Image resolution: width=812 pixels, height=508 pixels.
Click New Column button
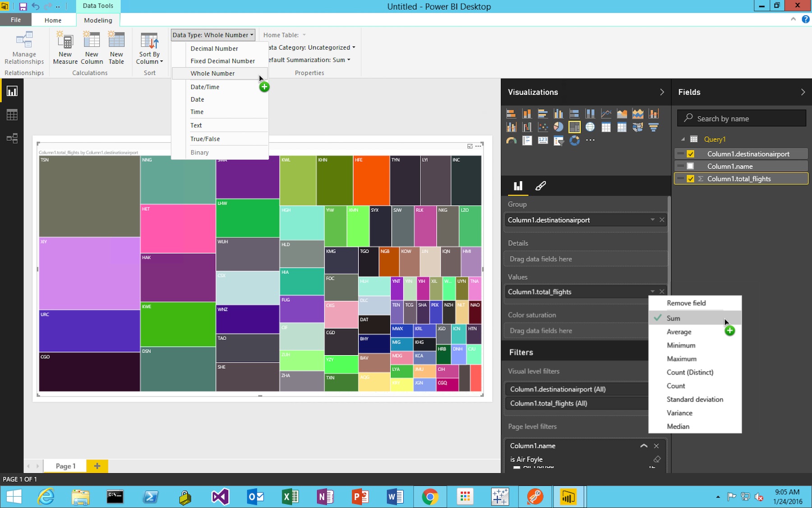pos(92,48)
